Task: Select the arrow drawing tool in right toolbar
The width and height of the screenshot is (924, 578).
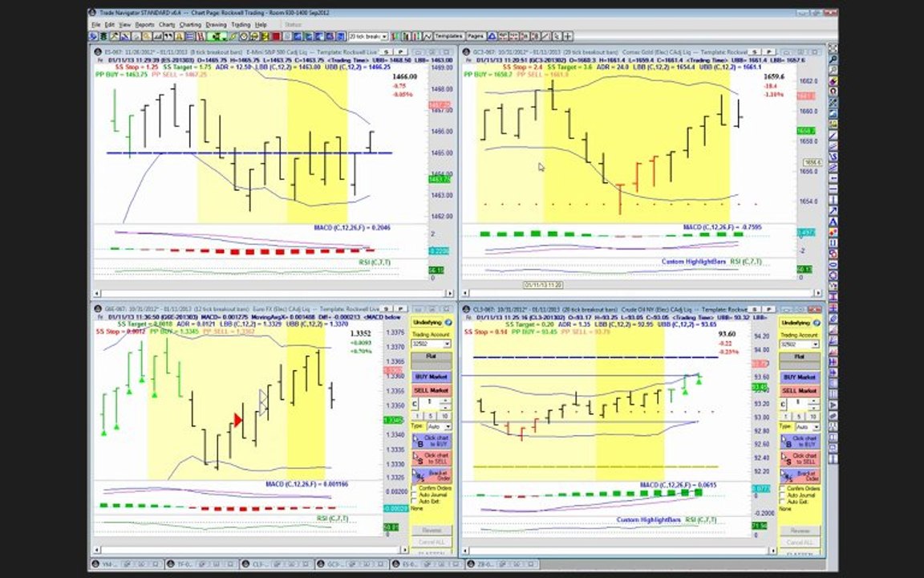Action: (833, 210)
